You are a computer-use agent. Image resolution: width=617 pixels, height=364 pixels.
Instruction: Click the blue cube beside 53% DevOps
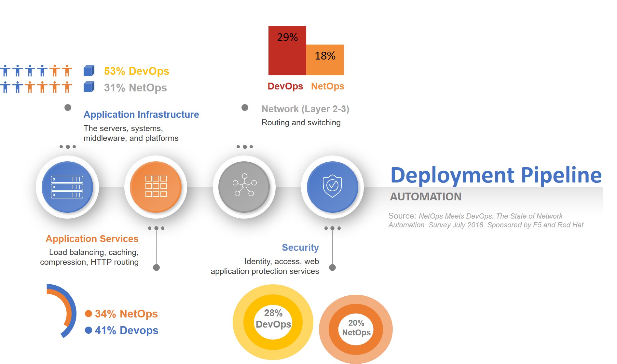(89, 71)
